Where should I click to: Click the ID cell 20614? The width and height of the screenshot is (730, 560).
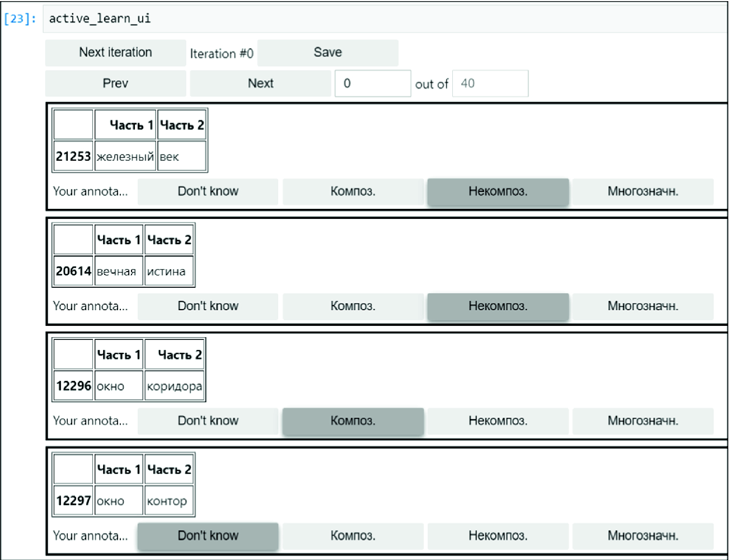pos(73,271)
